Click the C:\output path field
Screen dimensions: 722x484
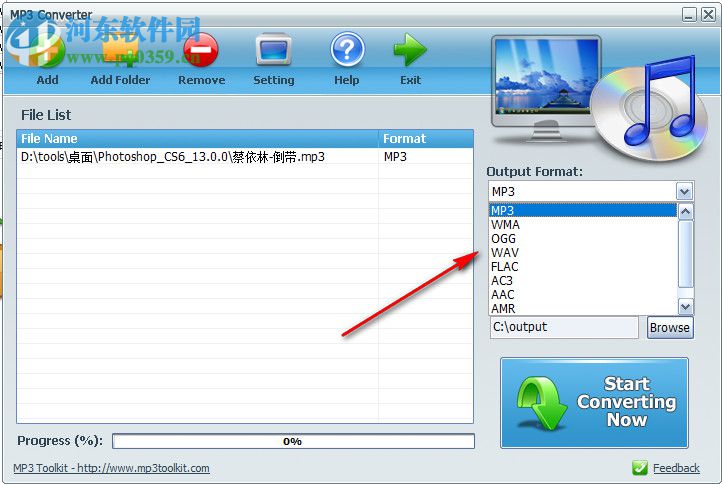coord(564,327)
